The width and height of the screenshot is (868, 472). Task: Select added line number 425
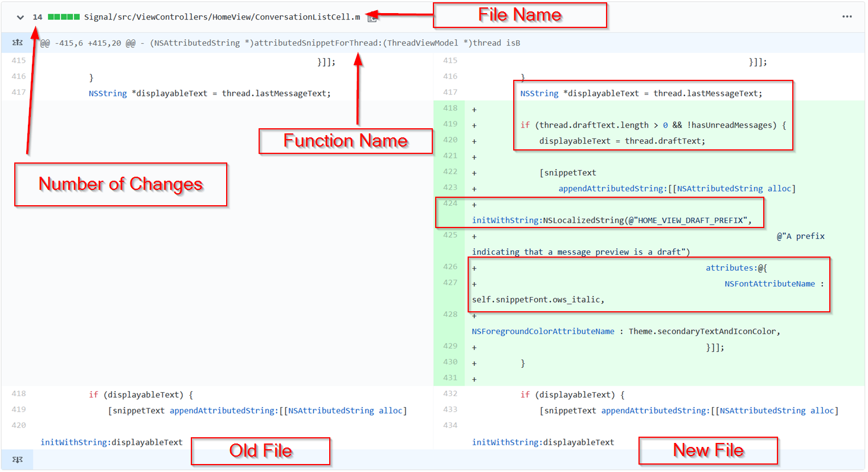coord(451,235)
